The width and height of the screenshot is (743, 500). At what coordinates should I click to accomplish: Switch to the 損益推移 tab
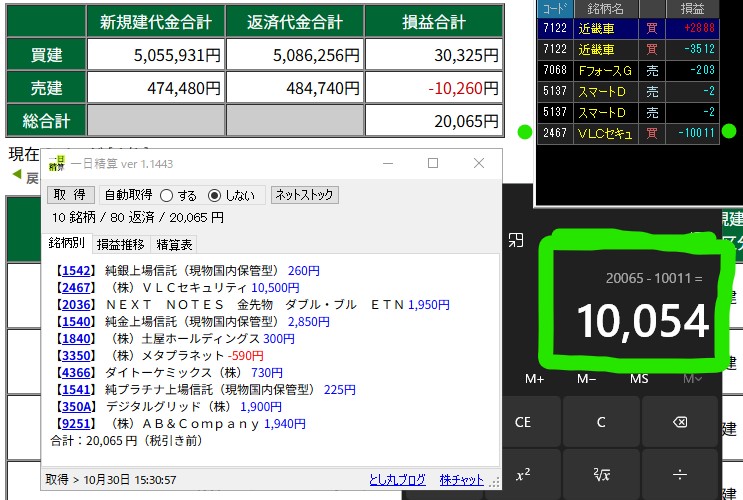[120, 244]
